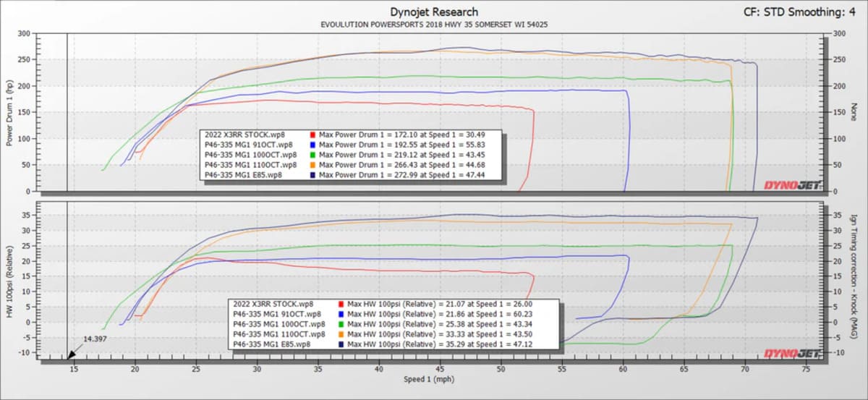Select red swatch in HW 100psi legend

tap(341, 305)
